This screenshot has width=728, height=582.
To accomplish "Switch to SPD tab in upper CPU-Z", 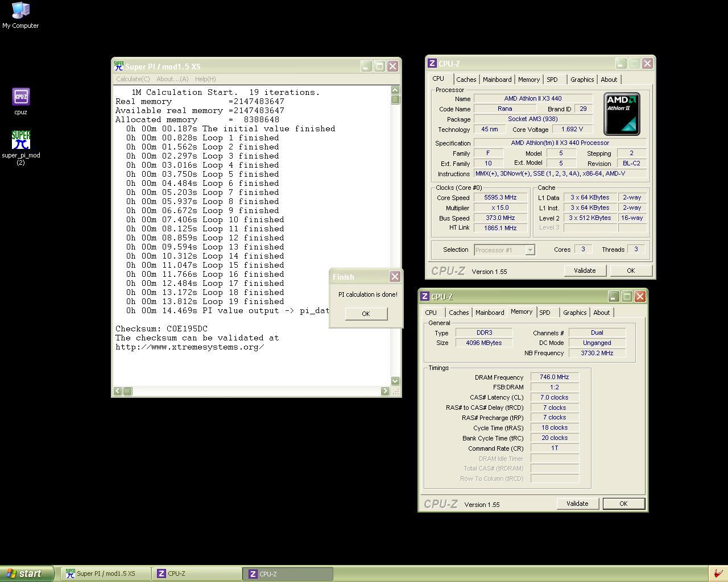I will pos(552,80).
